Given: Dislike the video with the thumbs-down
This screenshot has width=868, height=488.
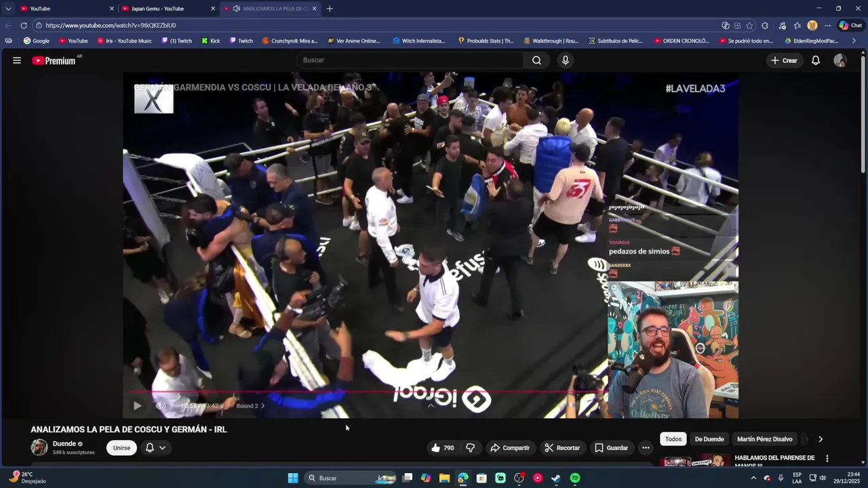Looking at the screenshot, I should coord(470,448).
